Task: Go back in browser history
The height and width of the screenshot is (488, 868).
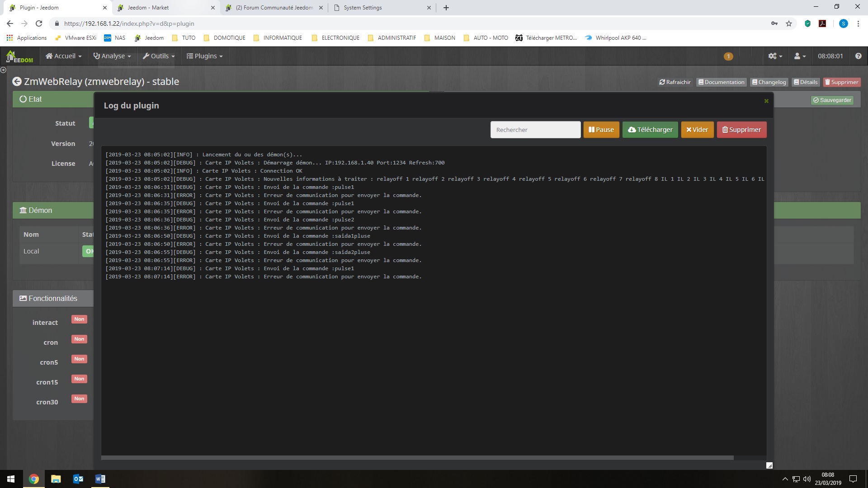Action: tap(10, 23)
